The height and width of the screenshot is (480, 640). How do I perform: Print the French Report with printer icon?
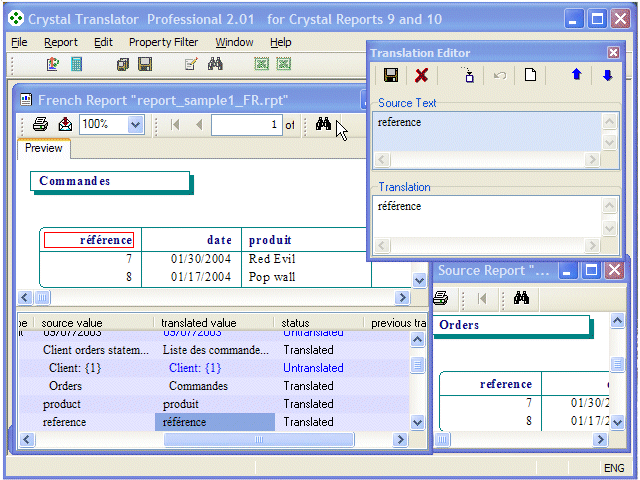click(40, 124)
